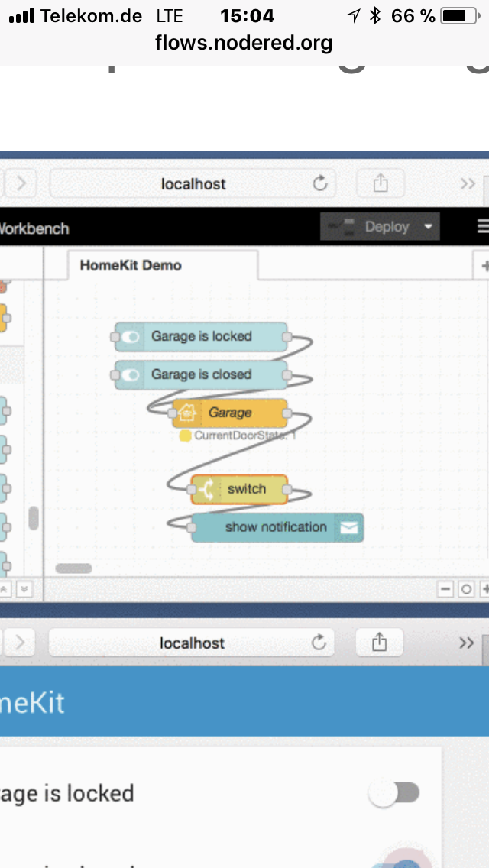
Task: Click the lower localhost address bar
Action: pyautogui.click(x=191, y=643)
